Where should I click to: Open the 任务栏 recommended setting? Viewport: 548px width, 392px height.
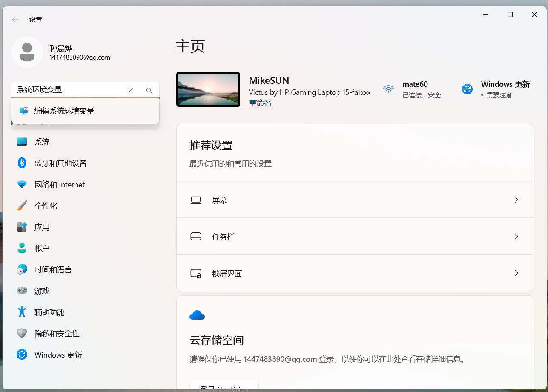[355, 237]
